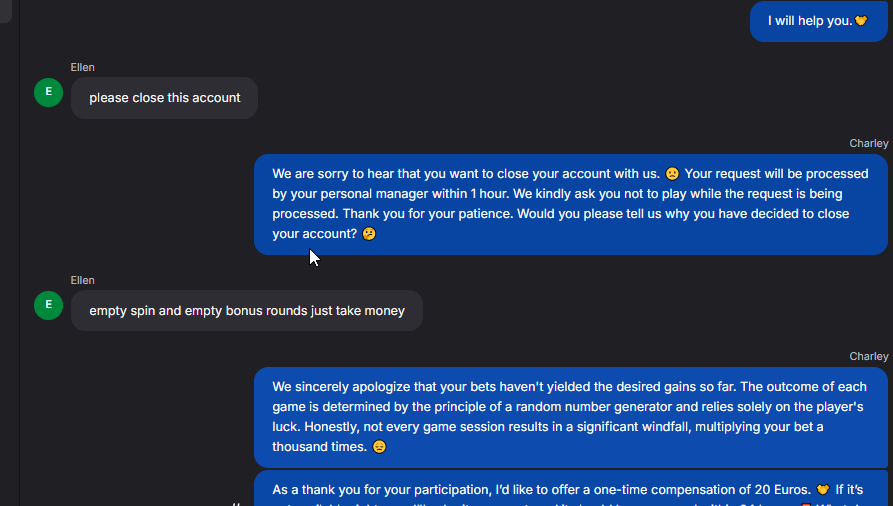Click Charley's name above the 'We are sorry' message
The image size is (893, 506).
[868, 143]
